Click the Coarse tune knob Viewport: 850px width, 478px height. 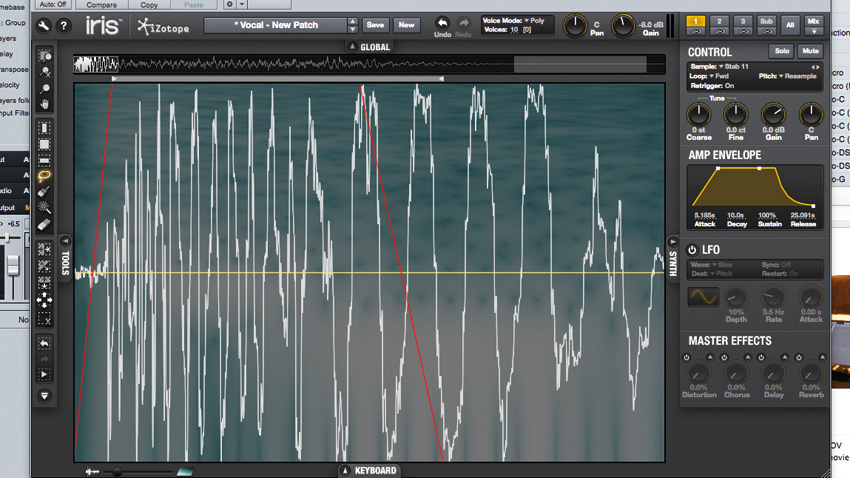click(x=698, y=114)
